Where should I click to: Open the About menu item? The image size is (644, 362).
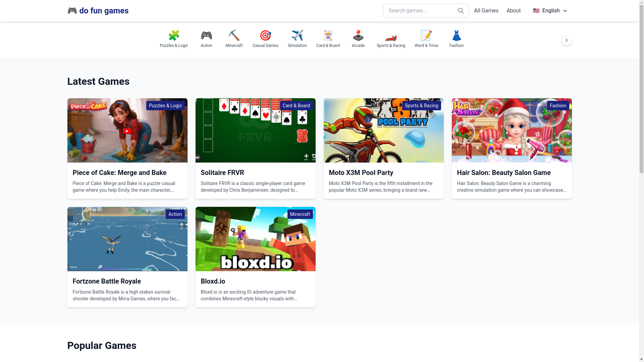point(514,11)
